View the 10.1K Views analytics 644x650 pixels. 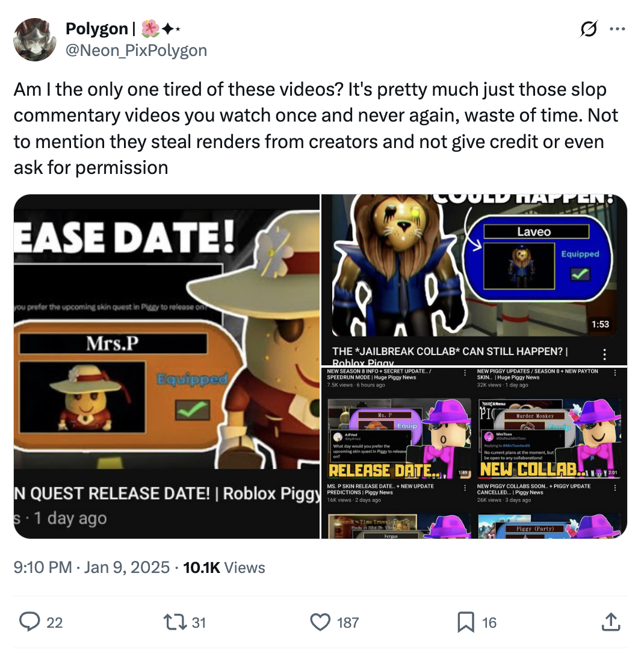[x=224, y=567]
